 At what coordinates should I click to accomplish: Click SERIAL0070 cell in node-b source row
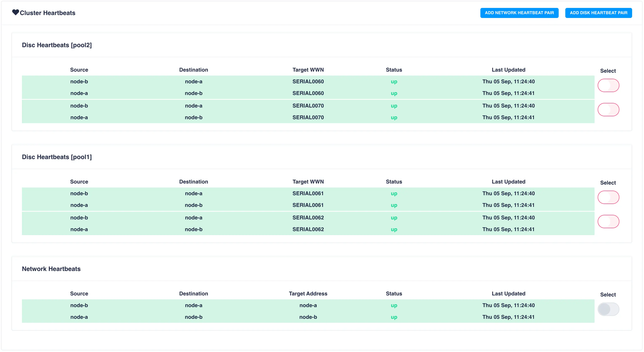pyautogui.click(x=308, y=106)
